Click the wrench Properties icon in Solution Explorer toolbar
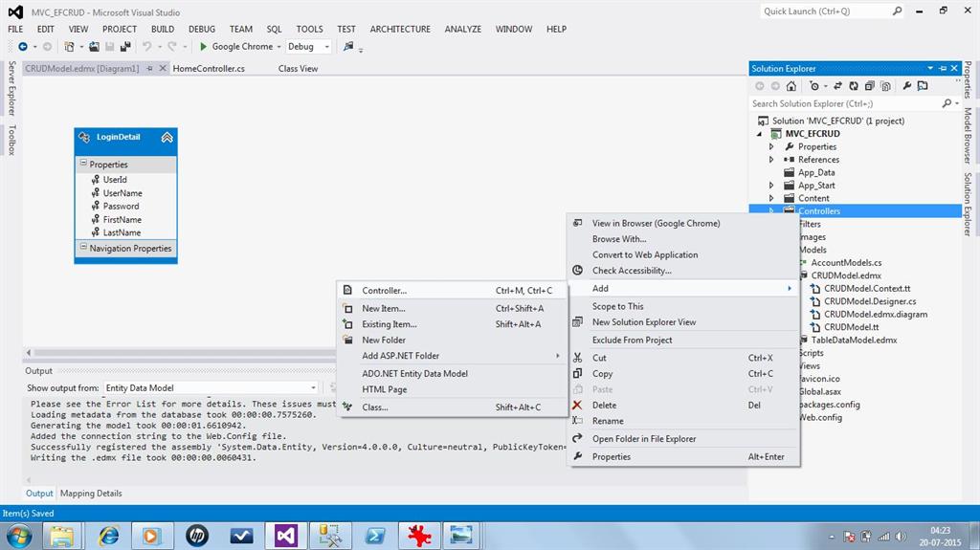The image size is (980, 550). 906,86
